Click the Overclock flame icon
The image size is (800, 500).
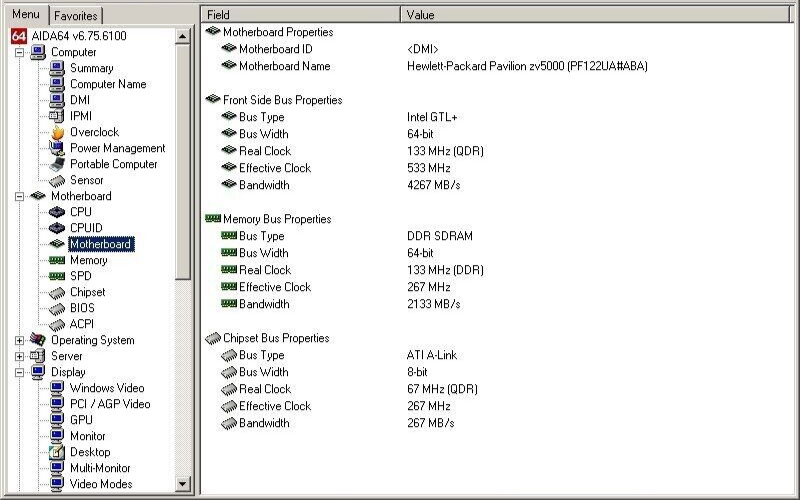(x=57, y=132)
